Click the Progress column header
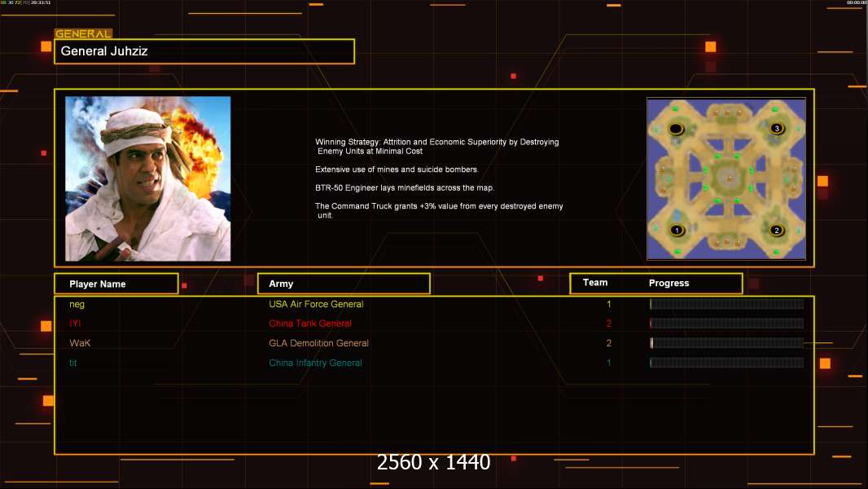868x489 pixels. [x=669, y=283]
